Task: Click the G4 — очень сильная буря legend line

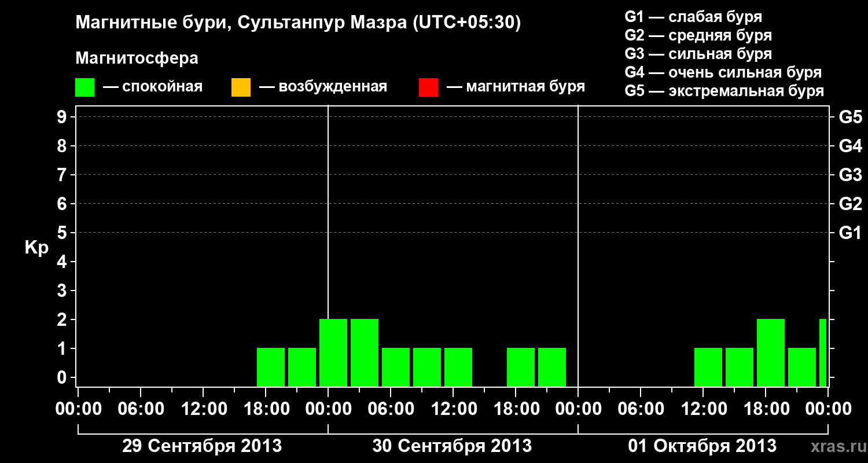Action: (x=723, y=72)
